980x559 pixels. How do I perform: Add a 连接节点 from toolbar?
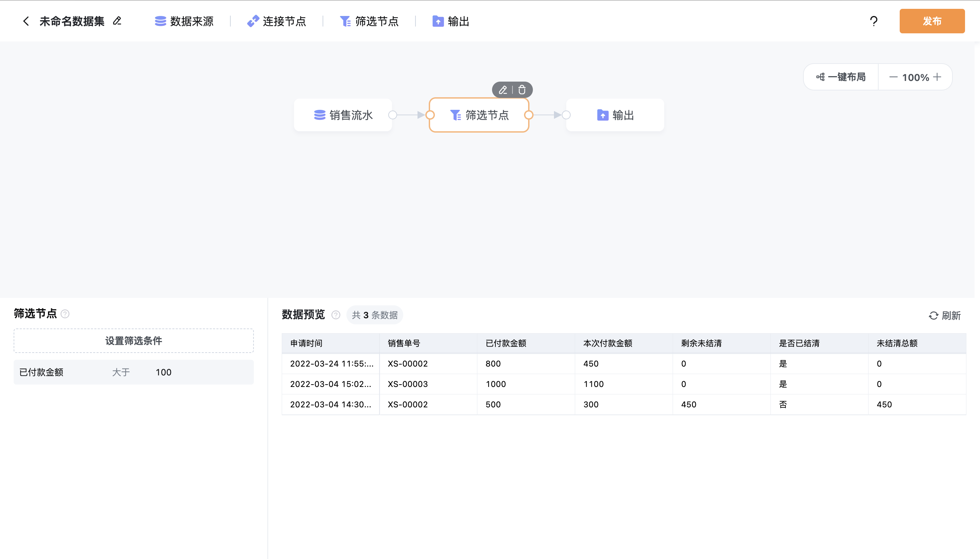point(277,21)
